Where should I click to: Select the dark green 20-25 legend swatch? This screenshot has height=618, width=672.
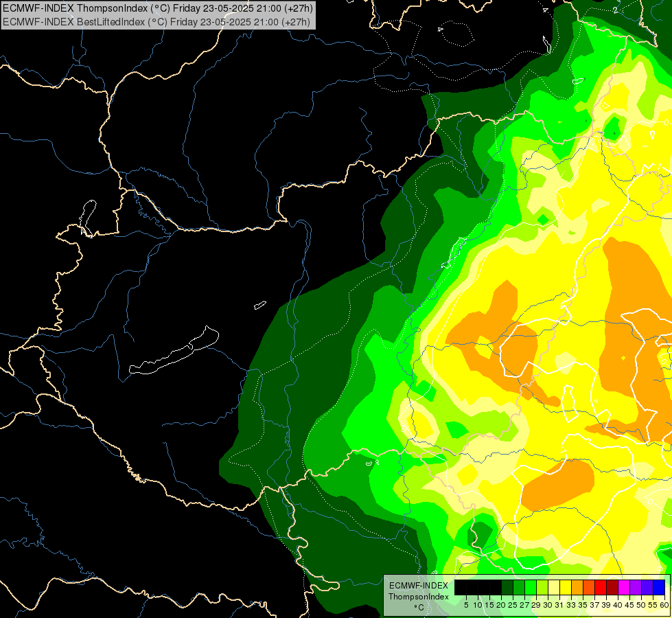(507, 587)
